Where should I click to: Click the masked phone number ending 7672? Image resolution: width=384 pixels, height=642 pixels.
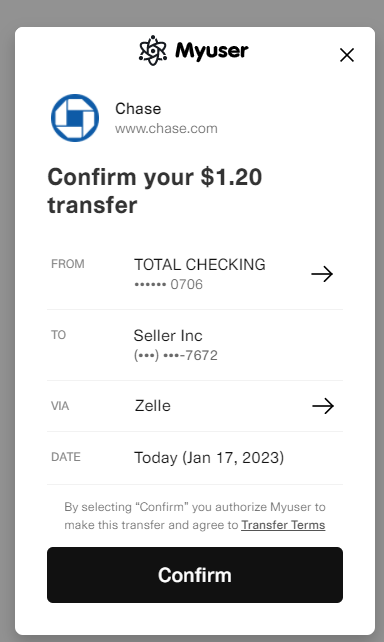pyautogui.click(x=176, y=355)
